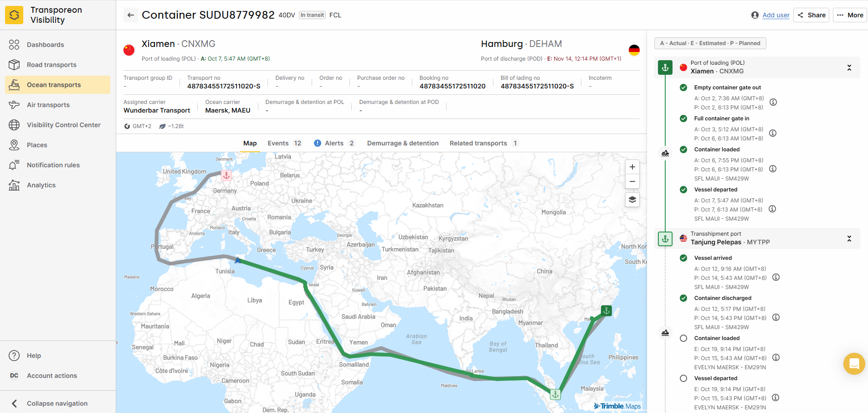Image resolution: width=868 pixels, height=413 pixels.
Task: Navigate to Places
Action: [58, 145]
